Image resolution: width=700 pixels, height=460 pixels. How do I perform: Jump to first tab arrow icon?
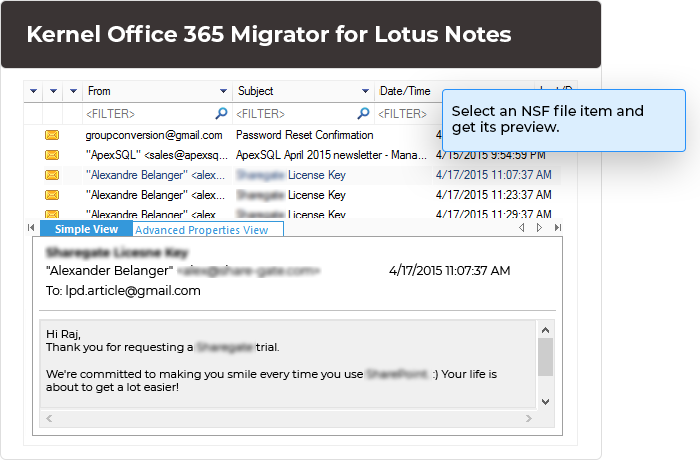(31, 228)
